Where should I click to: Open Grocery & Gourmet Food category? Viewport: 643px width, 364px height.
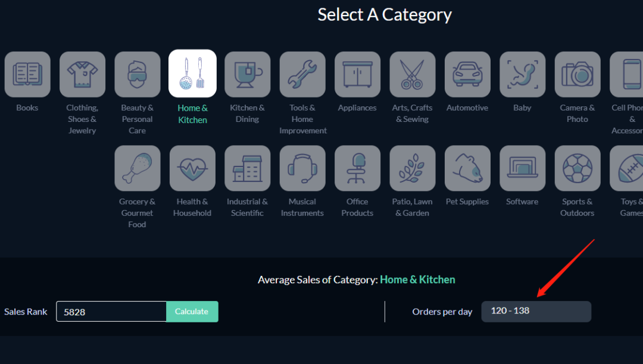pos(138,168)
